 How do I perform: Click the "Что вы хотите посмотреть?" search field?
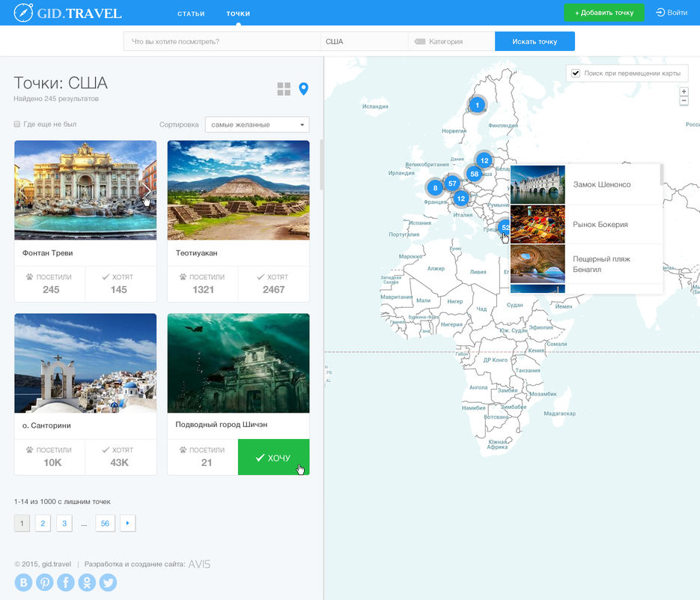222,41
